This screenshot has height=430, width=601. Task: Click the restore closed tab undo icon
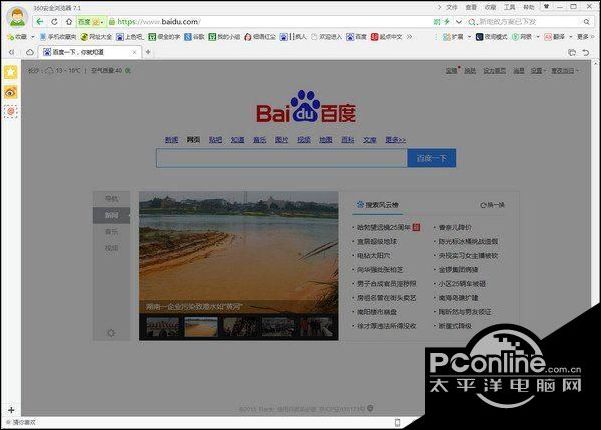tap(586, 53)
